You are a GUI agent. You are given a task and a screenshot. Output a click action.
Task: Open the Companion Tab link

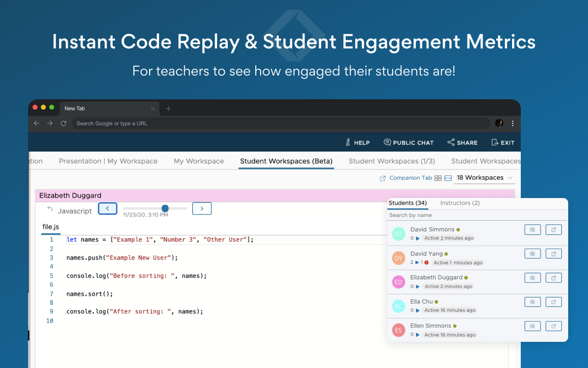pyautogui.click(x=406, y=178)
